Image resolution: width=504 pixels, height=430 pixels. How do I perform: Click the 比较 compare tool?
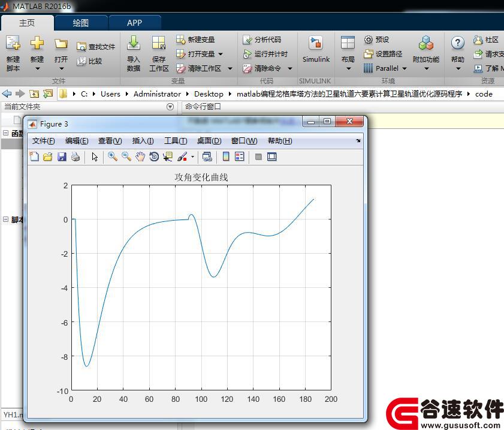89,61
